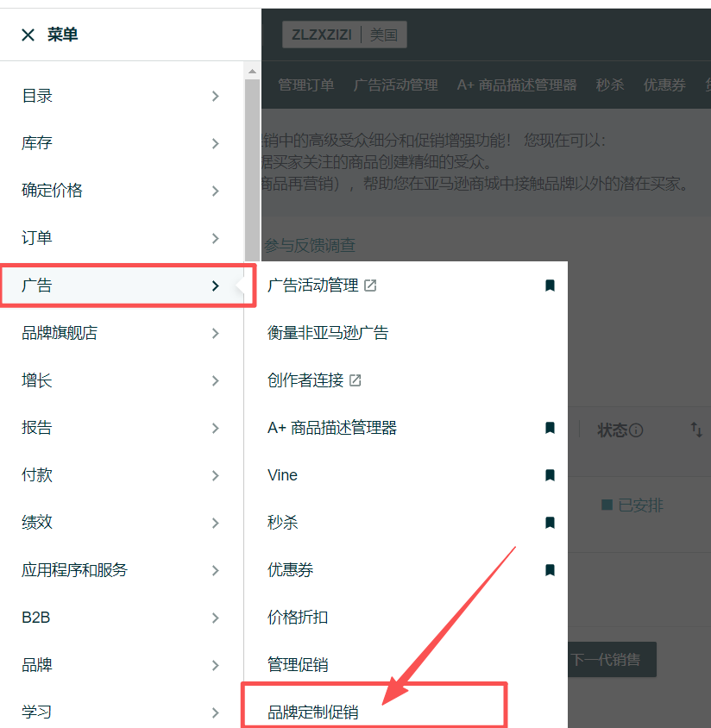This screenshot has width=711, height=728.
Task: Click the sort arrows icon near 状态
Action: (x=696, y=430)
